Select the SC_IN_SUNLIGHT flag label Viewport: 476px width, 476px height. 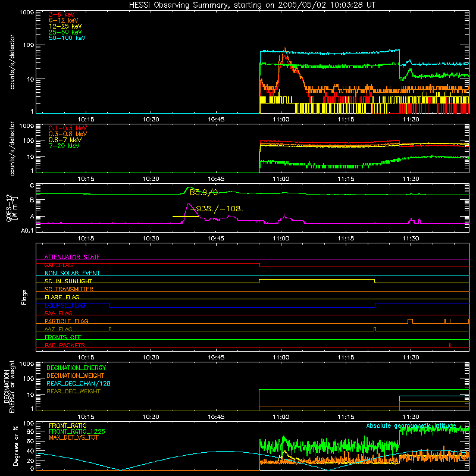tap(68, 281)
